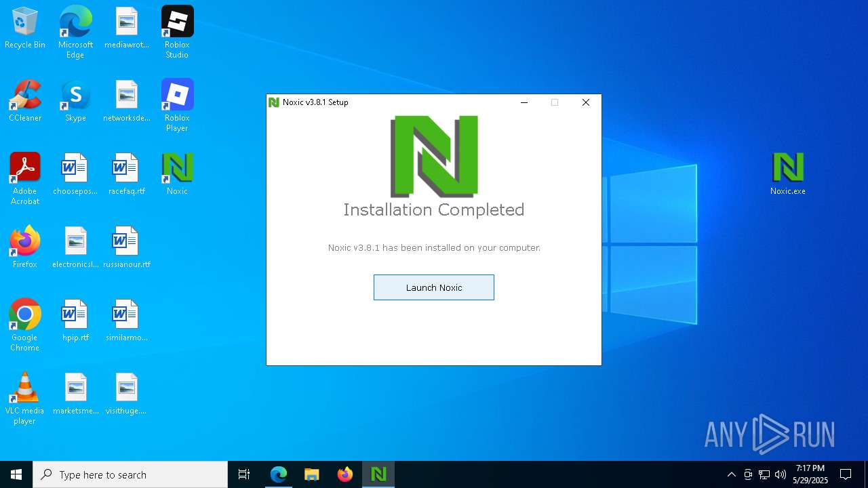Viewport: 868px width, 488px height.
Task: Select the choosepos... Word document icon
Action: pyautogui.click(x=75, y=175)
